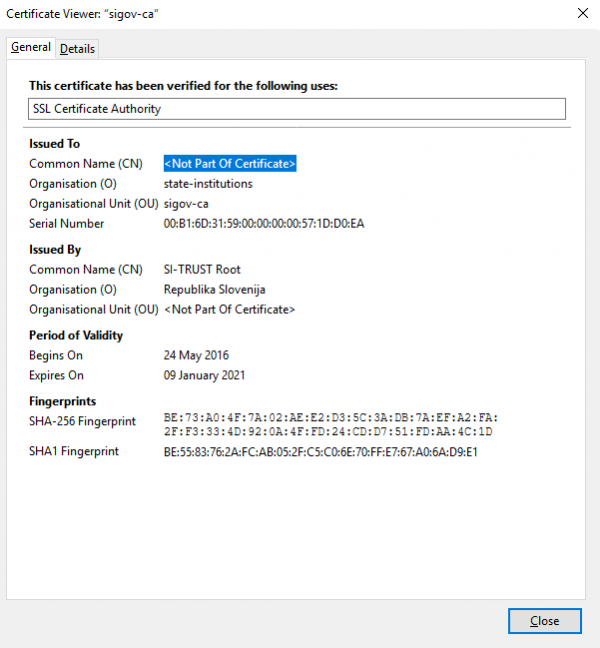Close the Certificate Viewer window with X
The height and width of the screenshot is (648, 600).
coord(583,13)
